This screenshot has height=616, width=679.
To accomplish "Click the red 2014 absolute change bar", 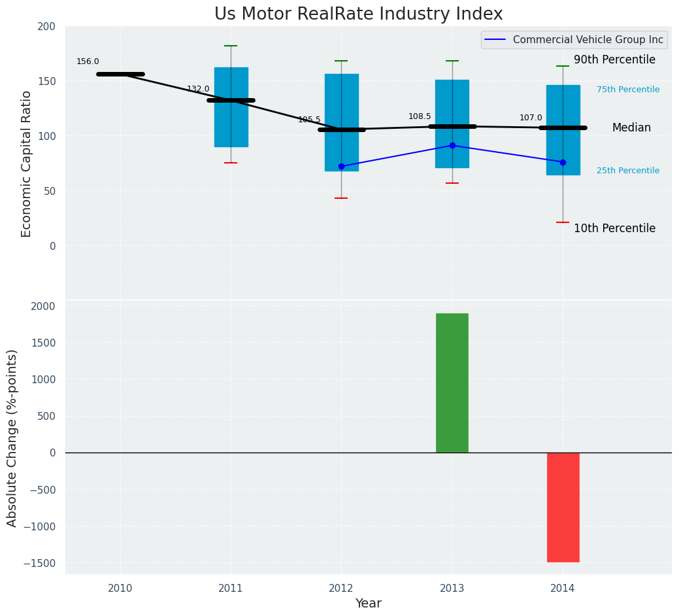I will pyautogui.click(x=563, y=507).
